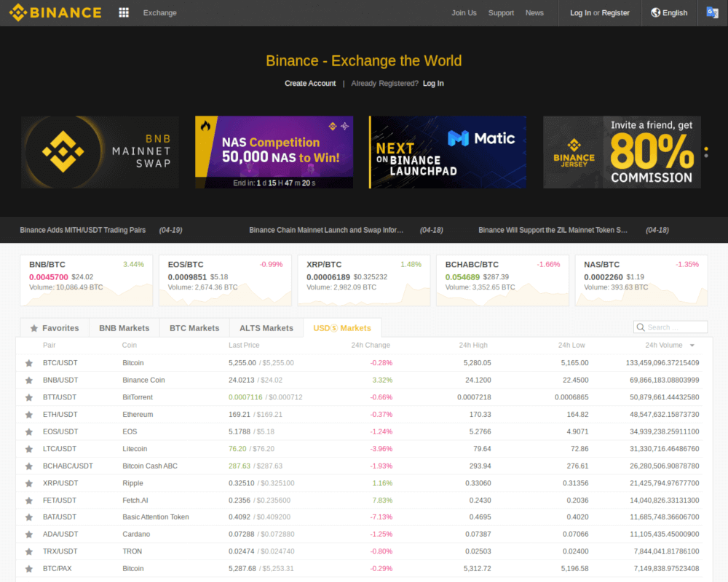
Task: Click the Create Account link
Action: point(310,83)
